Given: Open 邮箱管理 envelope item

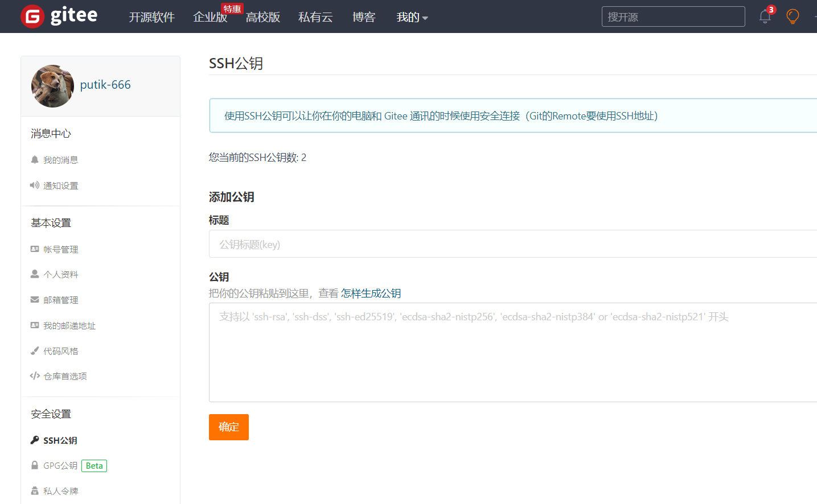Looking at the screenshot, I should (60, 300).
